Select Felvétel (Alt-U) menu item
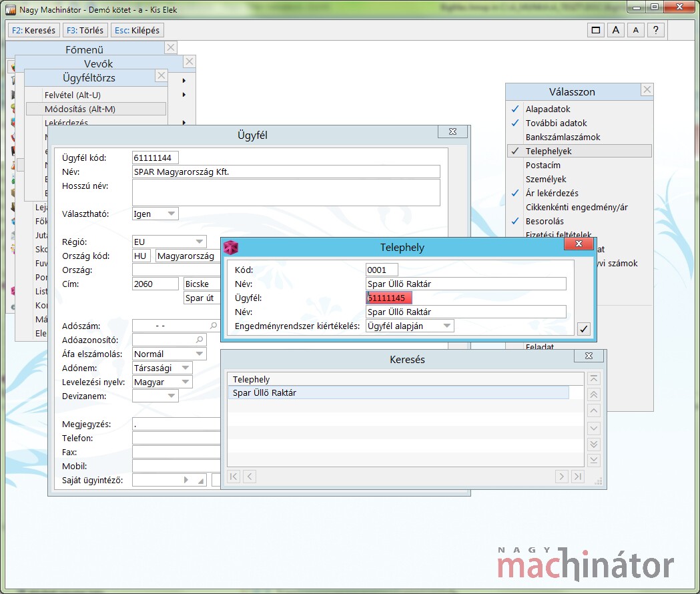The width and height of the screenshot is (700, 594). [96, 95]
